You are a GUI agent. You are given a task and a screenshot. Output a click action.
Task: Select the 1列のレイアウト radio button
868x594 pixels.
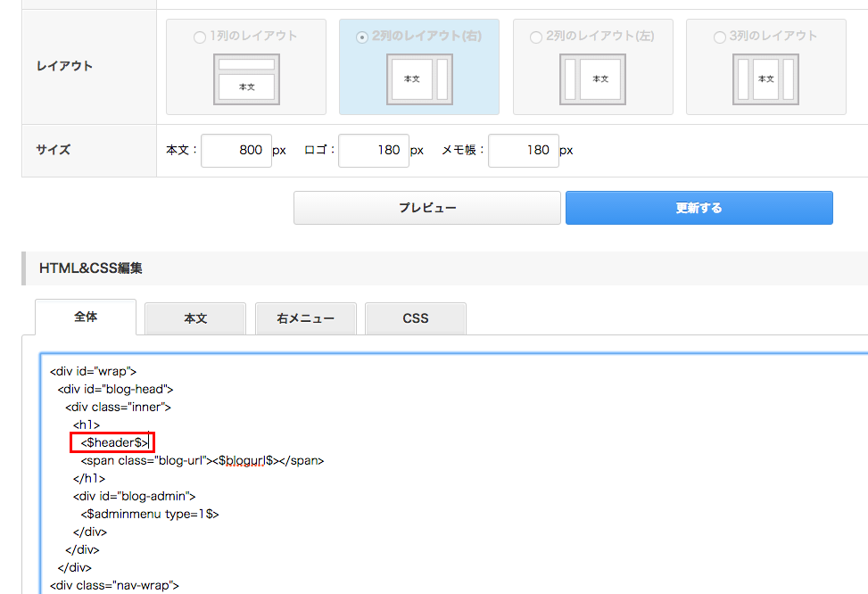click(x=200, y=37)
